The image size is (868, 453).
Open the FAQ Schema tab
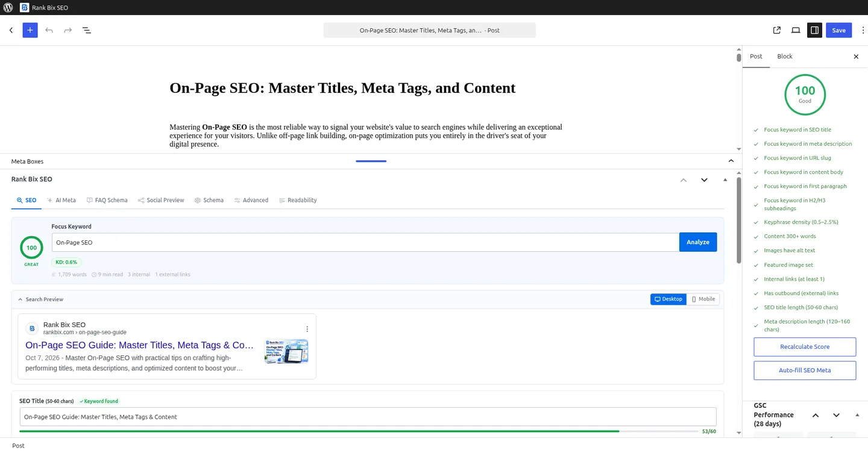107,200
